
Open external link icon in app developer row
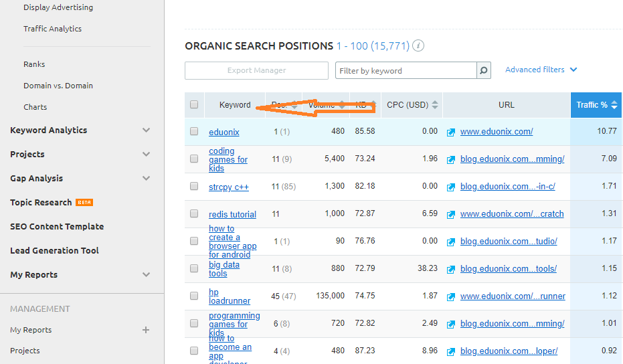point(450,352)
